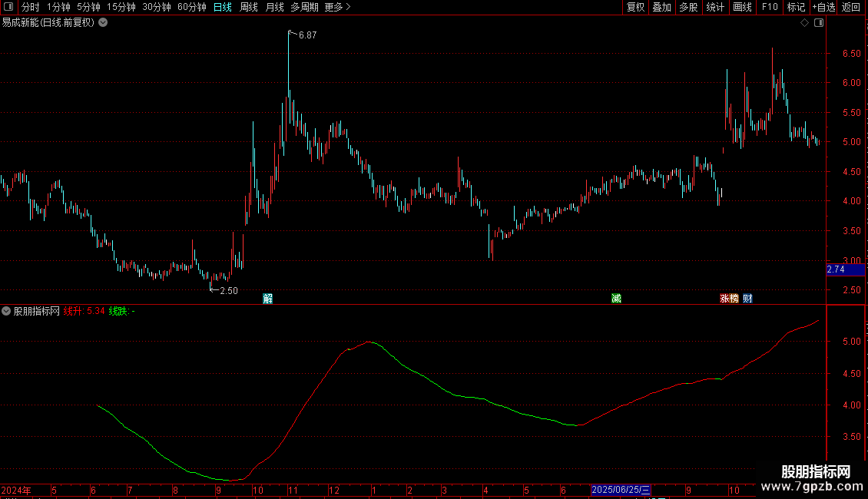The height and width of the screenshot is (499, 868).
Task: Select the 1分钟 period
Action: [x=58, y=7]
